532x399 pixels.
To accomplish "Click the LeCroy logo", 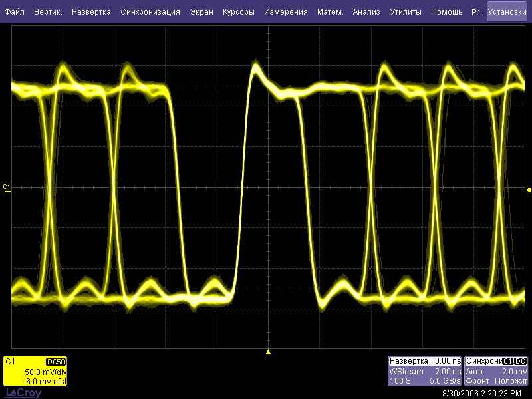I will (x=23, y=393).
